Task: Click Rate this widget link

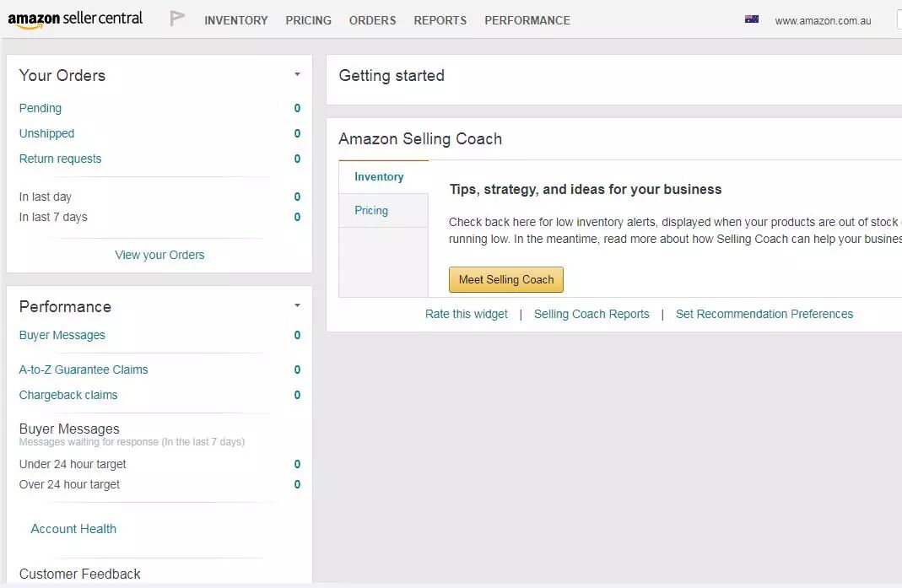Action: [x=467, y=314]
